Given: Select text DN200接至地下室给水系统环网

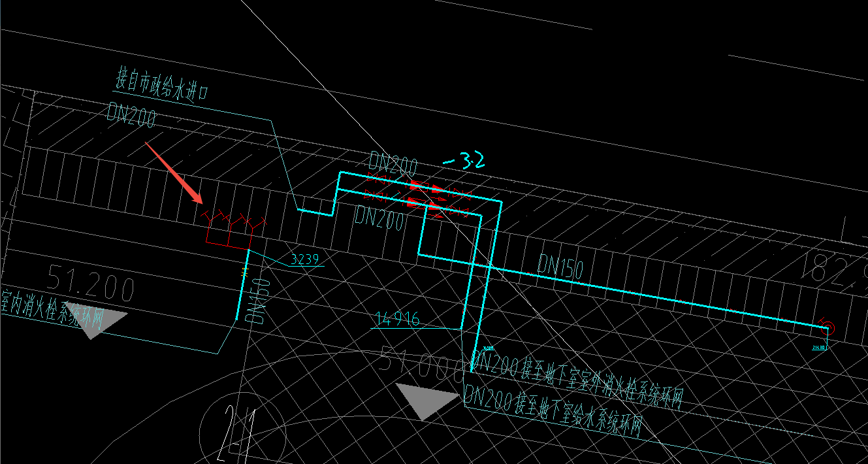Looking at the screenshot, I should (x=554, y=412).
